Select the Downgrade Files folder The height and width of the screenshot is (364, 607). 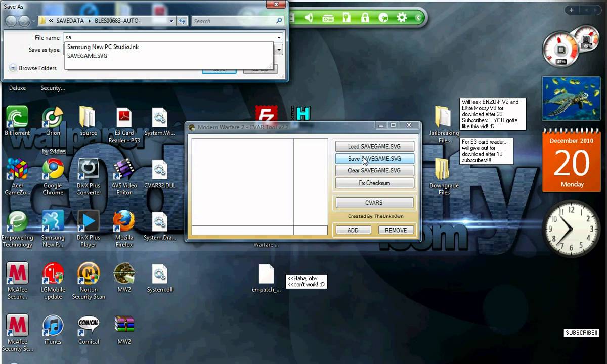[x=444, y=176]
